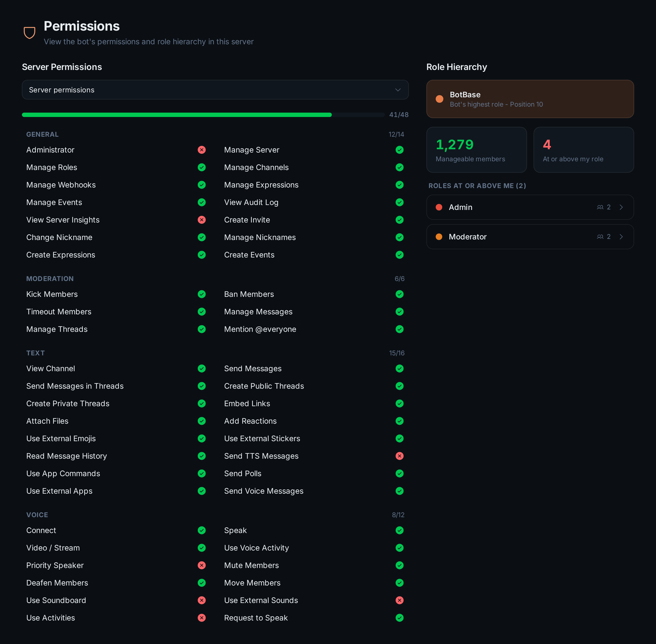The height and width of the screenshot is (644, 656).
Task: Select the BotBase highest role card
Action: (530, 99)
